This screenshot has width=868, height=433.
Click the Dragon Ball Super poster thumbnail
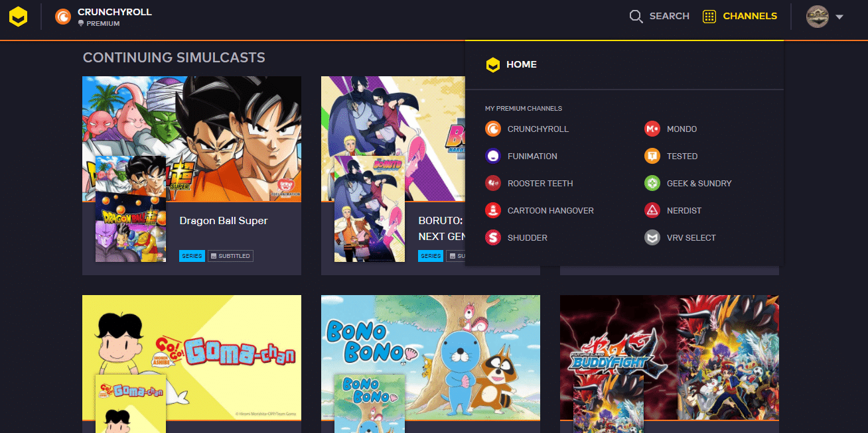[x=131, y=209]
